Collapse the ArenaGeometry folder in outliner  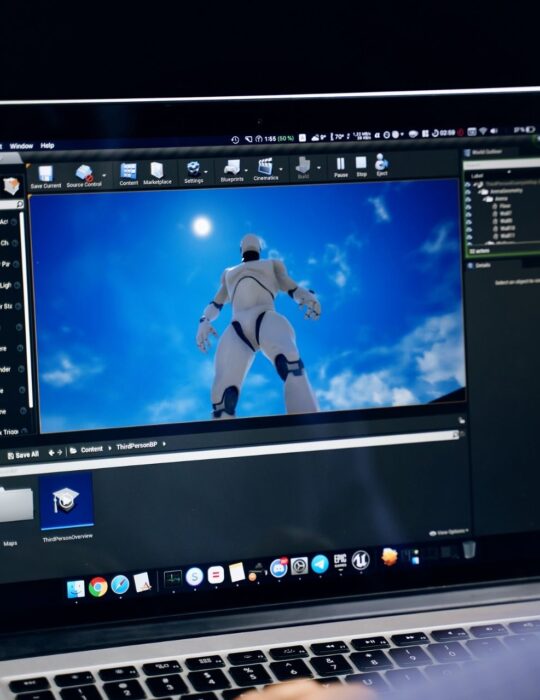coord(480,192)
